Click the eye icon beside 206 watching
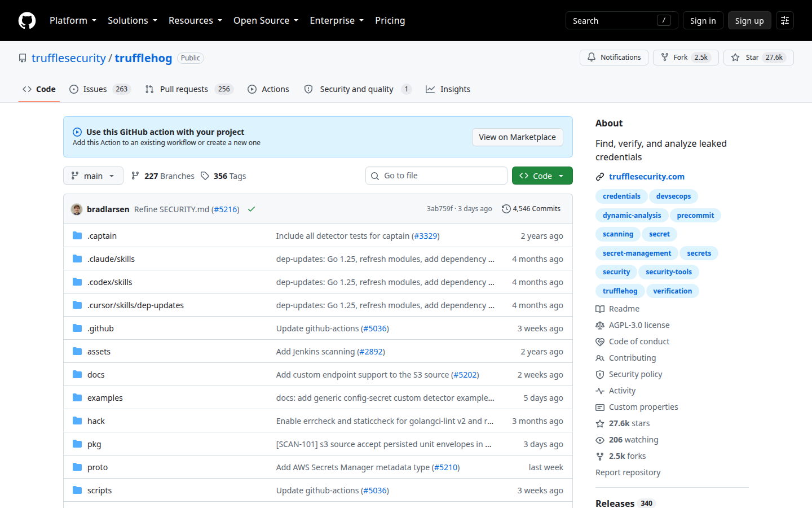This screenshot has height=508, width=812. (600, 440)
